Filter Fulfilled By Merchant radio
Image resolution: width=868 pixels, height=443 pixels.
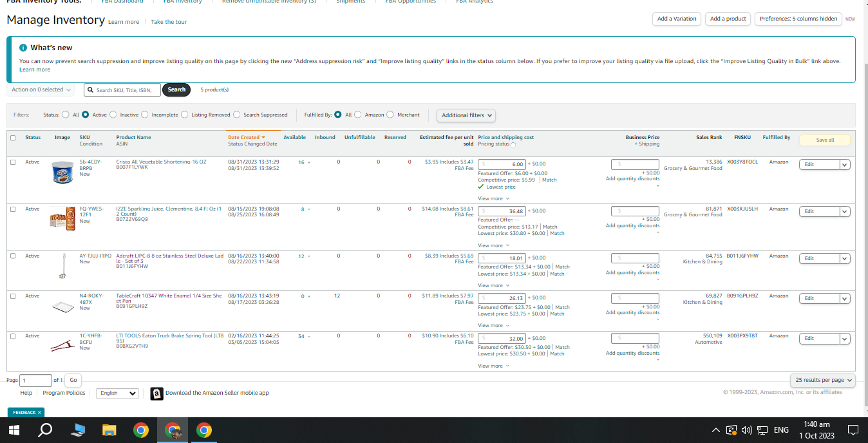(x=390, y=115)
